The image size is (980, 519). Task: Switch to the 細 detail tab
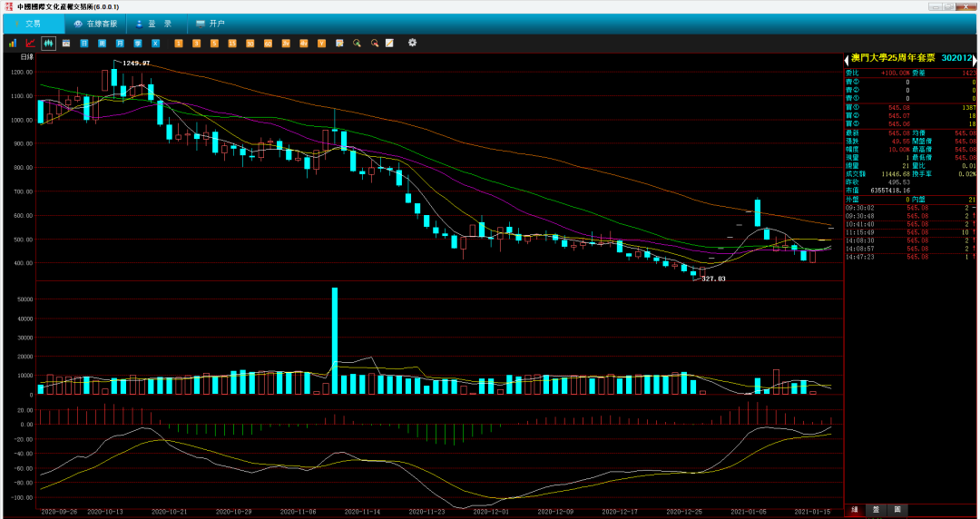[x=855, y=510]
